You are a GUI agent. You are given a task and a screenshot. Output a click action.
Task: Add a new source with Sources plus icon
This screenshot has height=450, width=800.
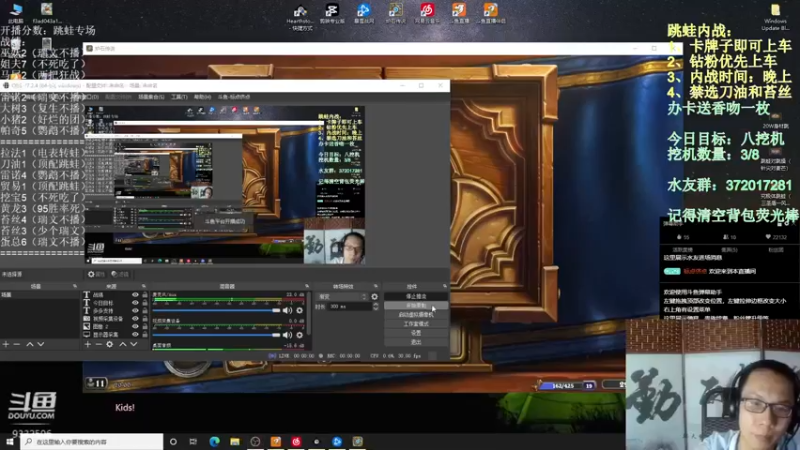pyautogui.click(x=88, y=344)
